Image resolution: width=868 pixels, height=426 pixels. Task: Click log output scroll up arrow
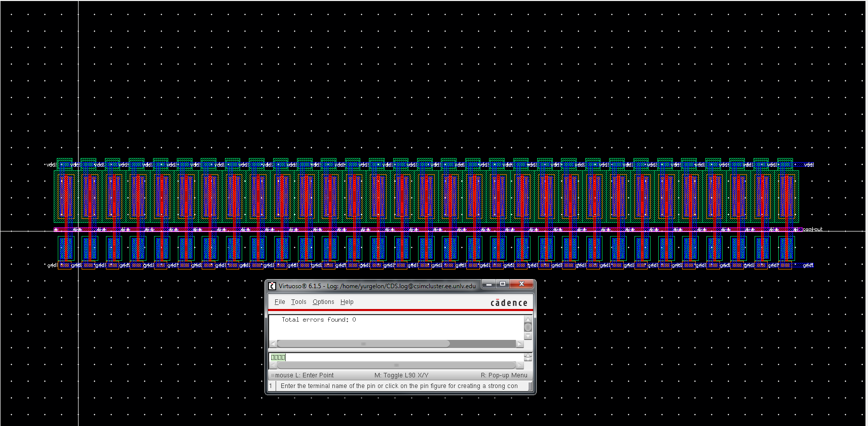(527, 320)
